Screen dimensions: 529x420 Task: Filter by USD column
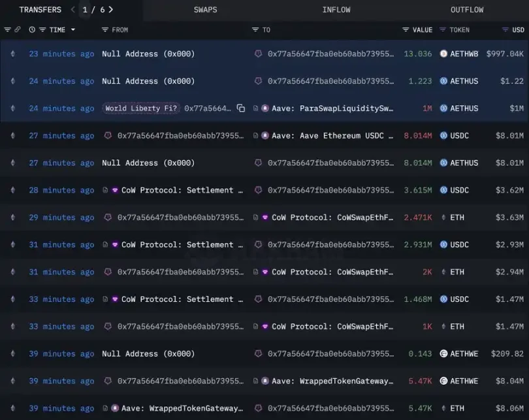pyautogui.click(x=505, y=30)
